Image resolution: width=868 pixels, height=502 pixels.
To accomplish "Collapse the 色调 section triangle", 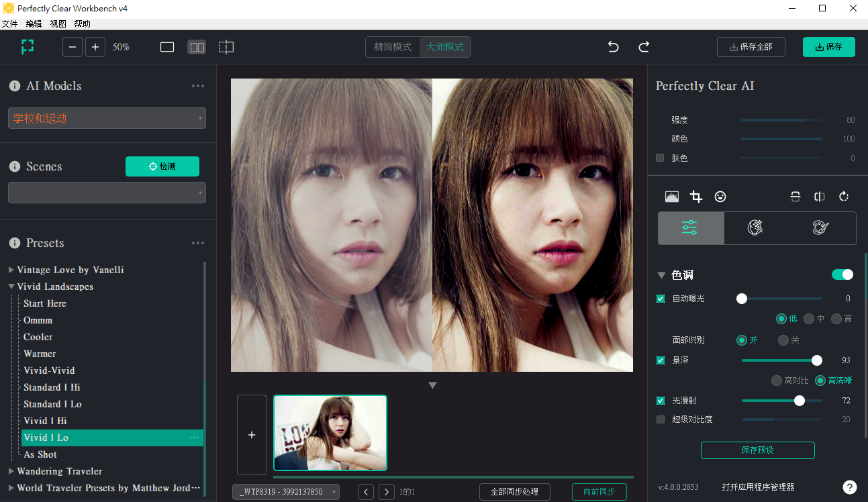I will click(661, 275).
